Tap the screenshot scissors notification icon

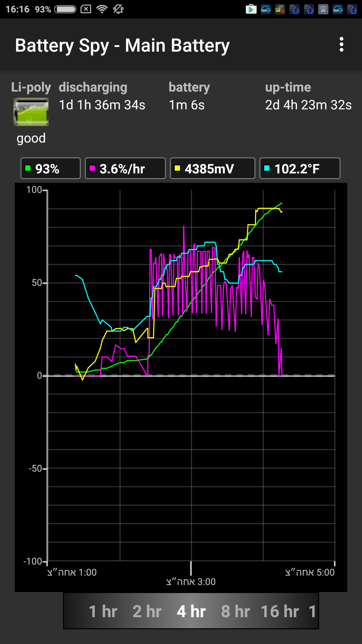pos(323,9)
